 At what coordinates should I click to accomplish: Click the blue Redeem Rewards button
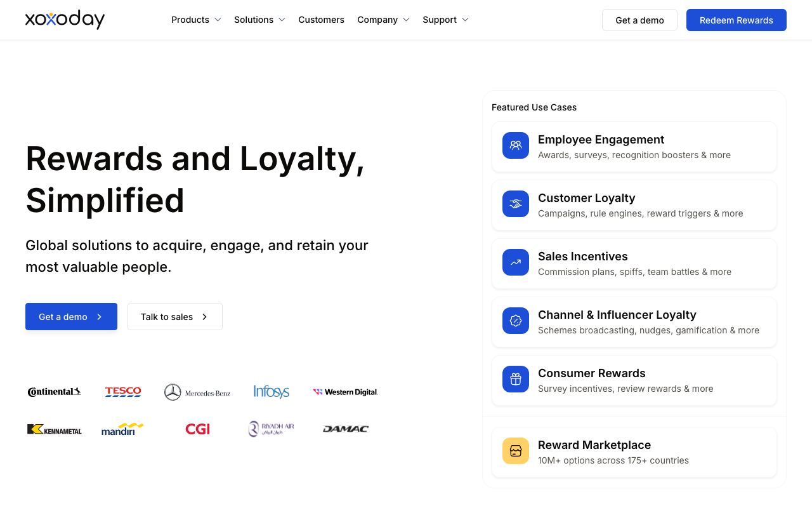tap(737, 20)
